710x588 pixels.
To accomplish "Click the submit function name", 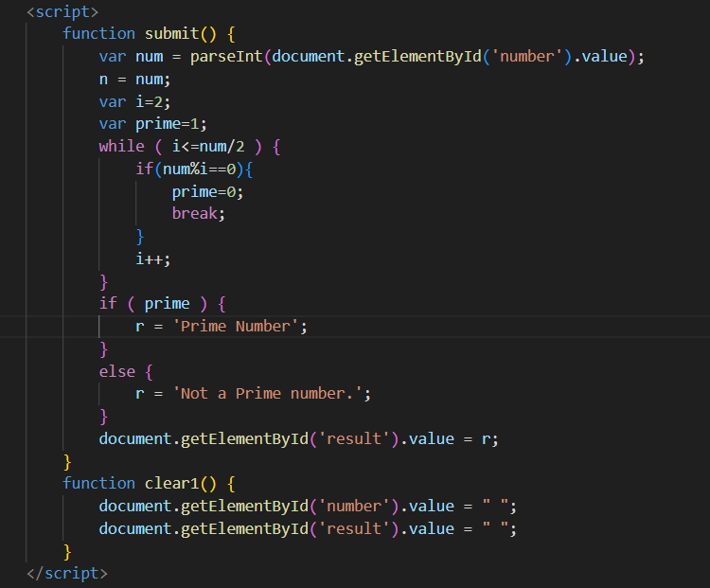I will (x=171, y=34).
